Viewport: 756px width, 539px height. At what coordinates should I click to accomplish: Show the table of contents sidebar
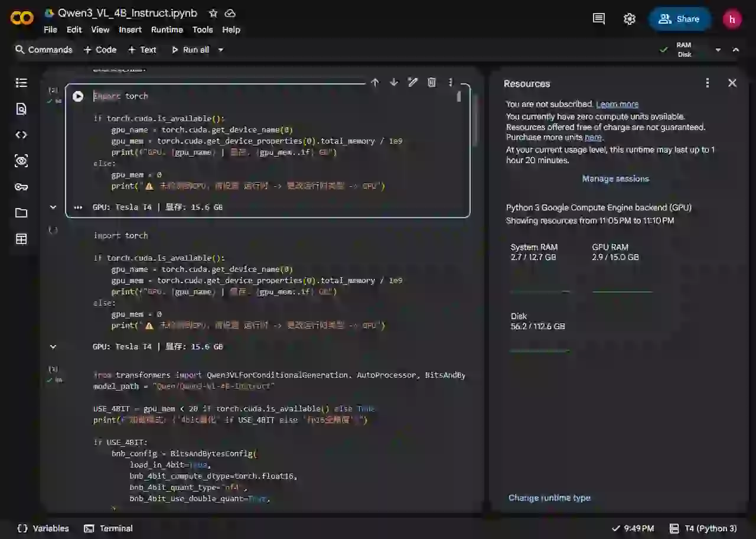click(x=21, y=83)
